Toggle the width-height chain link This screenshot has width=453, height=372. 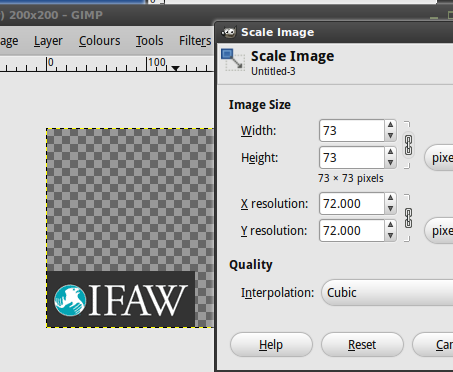pyautogui.click(x=408, y=145)
